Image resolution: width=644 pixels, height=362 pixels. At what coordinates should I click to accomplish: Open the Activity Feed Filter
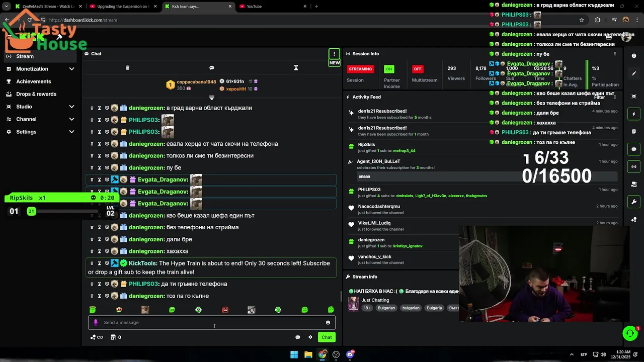click(599, 97)
